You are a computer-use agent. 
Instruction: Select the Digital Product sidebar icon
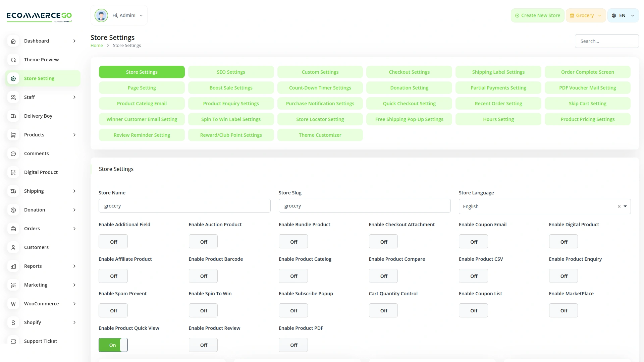13,172
